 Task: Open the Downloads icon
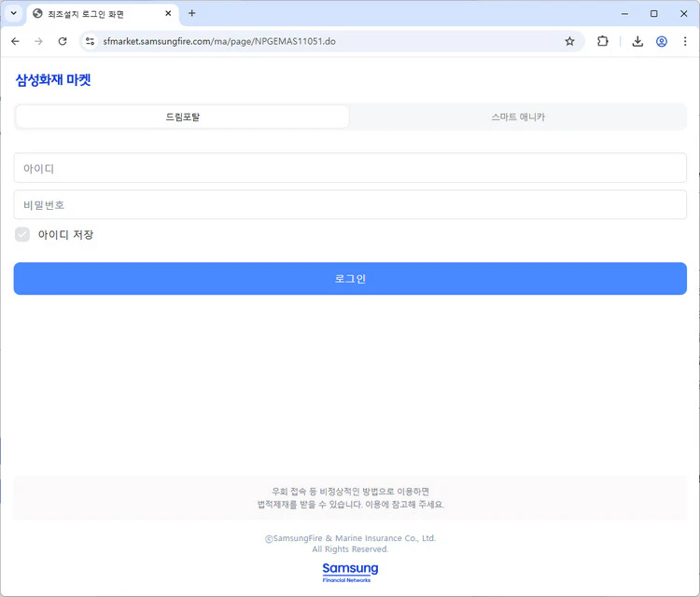point(637,41)
